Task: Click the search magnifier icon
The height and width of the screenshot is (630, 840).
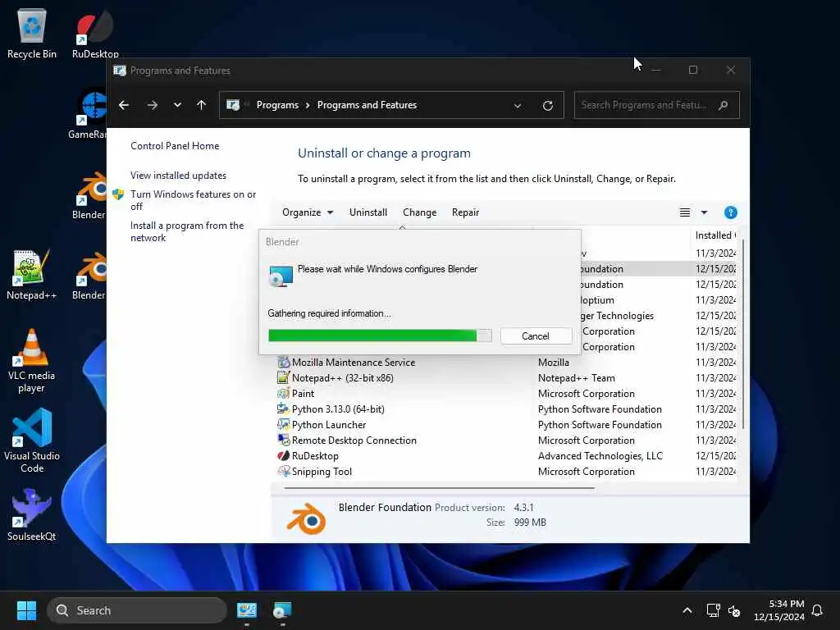Action: tap(724, 105)
